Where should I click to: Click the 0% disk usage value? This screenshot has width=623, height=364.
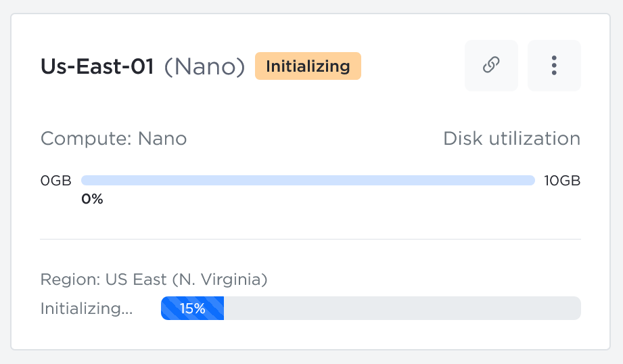(x=92, y=199)
